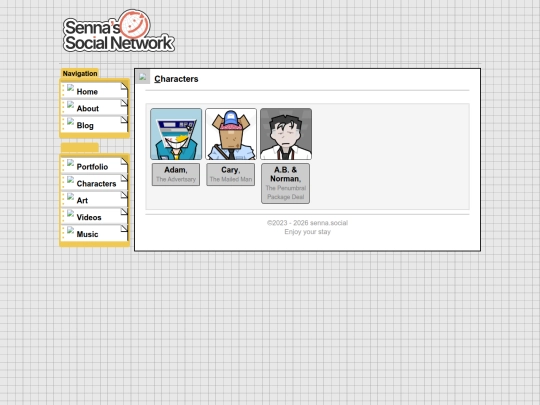Open A.B. & Norman's portrait
Viewport: 540px width, 405px height.
coord(286,134)
